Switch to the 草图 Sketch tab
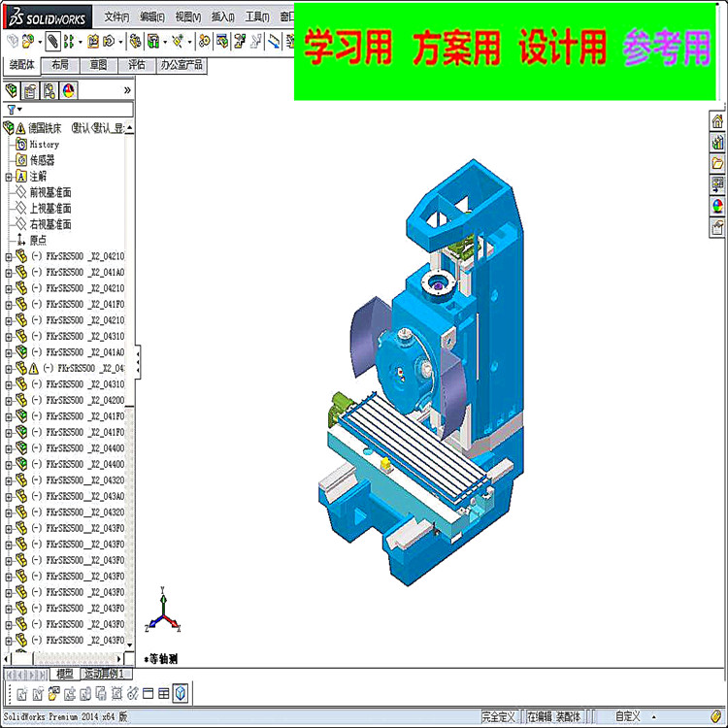The width and height of the screenshot is (728, 728). [x=98, y=65]
